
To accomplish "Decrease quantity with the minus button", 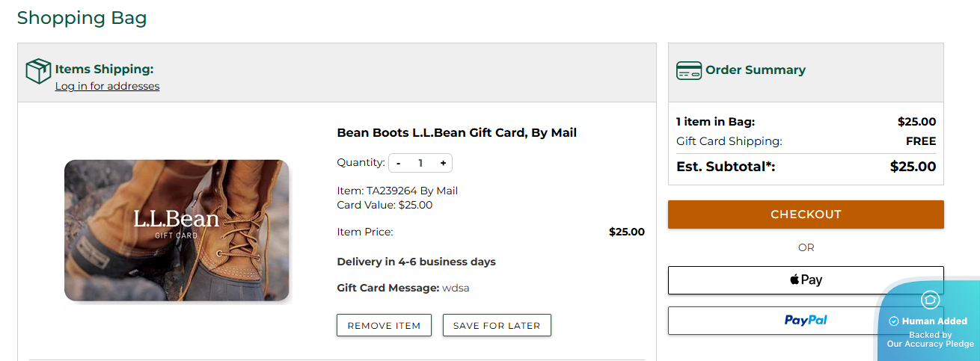I will pos(398,163).
